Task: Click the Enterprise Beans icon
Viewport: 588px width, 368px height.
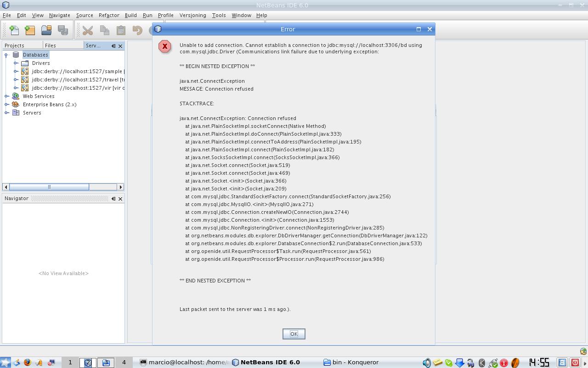Action: (16, 104)
